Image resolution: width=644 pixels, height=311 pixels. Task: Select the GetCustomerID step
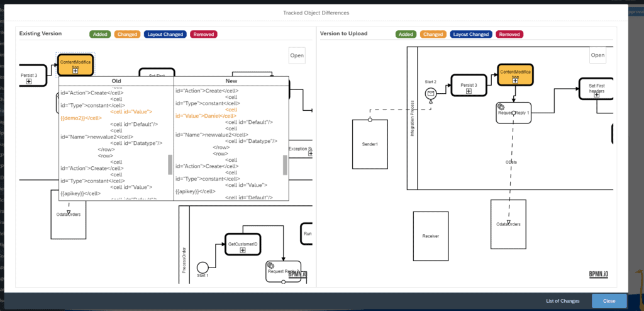coord(243,244)
